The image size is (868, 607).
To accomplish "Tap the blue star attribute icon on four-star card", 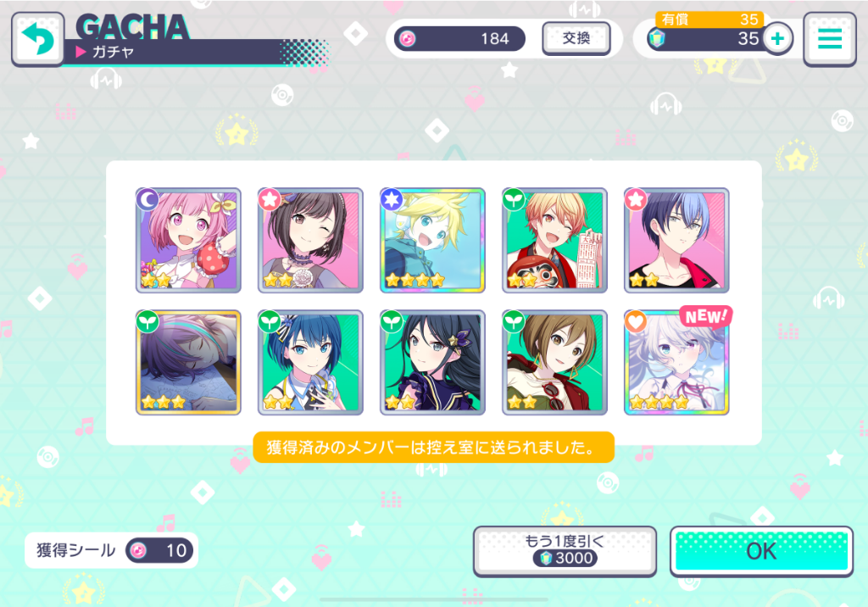I will pyautogui.click(x=392, y=199).
